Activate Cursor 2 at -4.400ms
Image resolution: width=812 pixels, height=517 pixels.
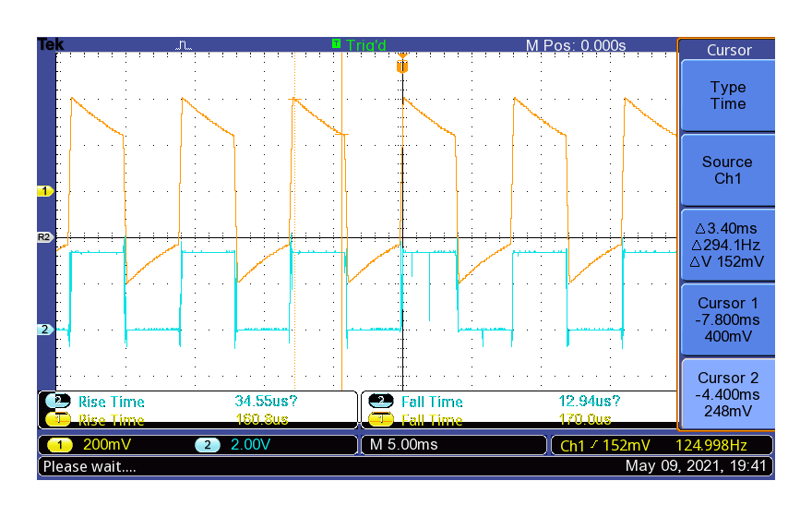coord(727,394)
